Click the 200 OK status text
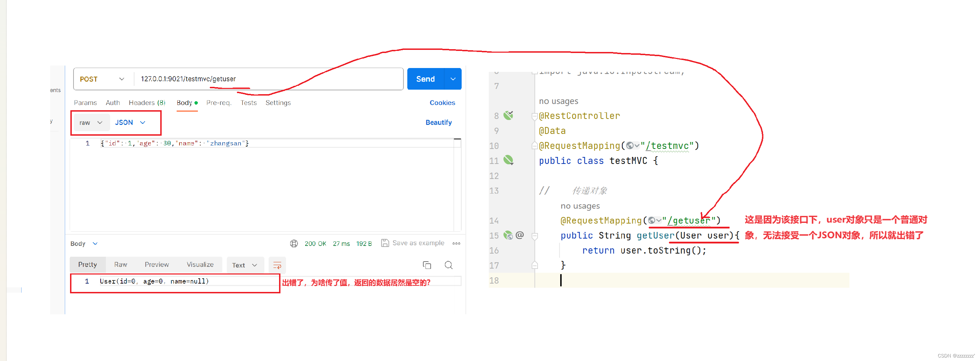The width and height of the screenshot is (980, 361). tap(315, 244)
